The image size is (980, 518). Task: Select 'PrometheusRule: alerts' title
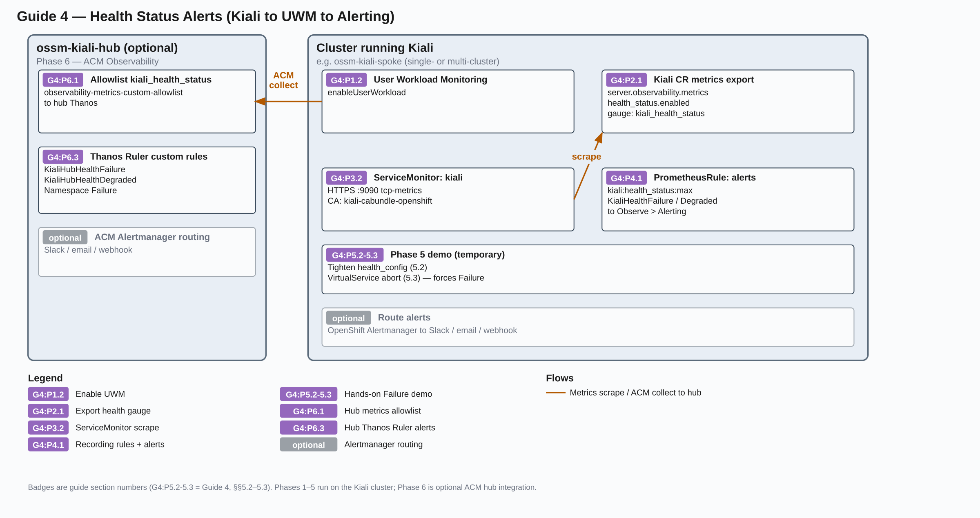tap(704, 178)
